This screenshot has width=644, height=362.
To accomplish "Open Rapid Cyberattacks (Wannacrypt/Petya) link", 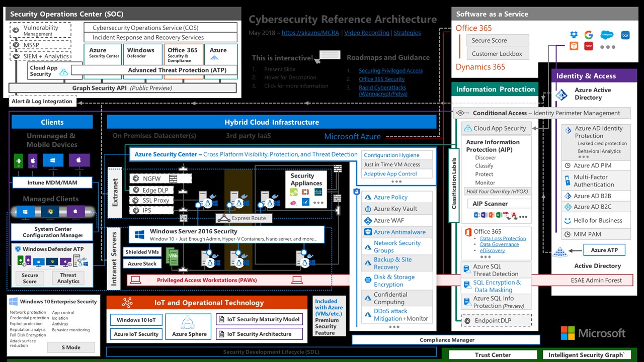I will click(382, 90).
